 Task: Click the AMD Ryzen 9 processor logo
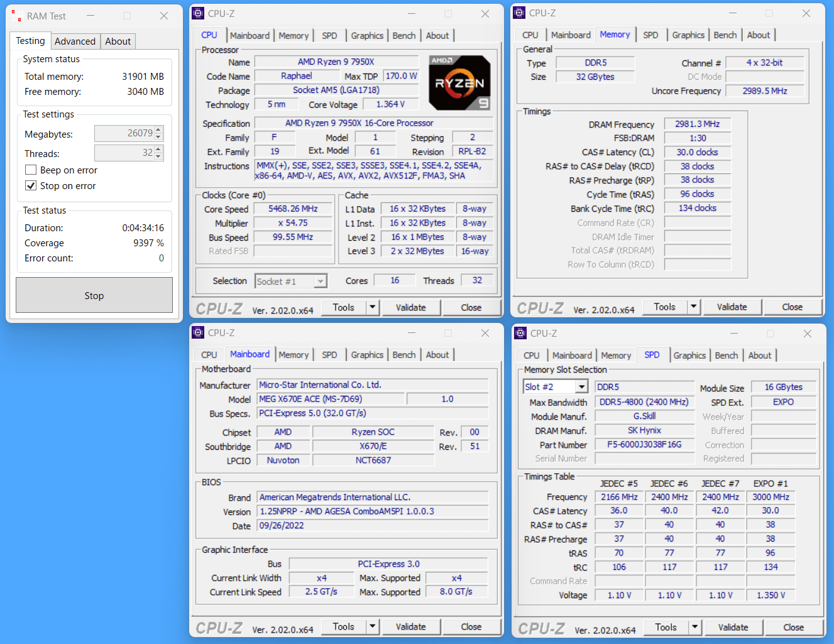coord(460,82)
